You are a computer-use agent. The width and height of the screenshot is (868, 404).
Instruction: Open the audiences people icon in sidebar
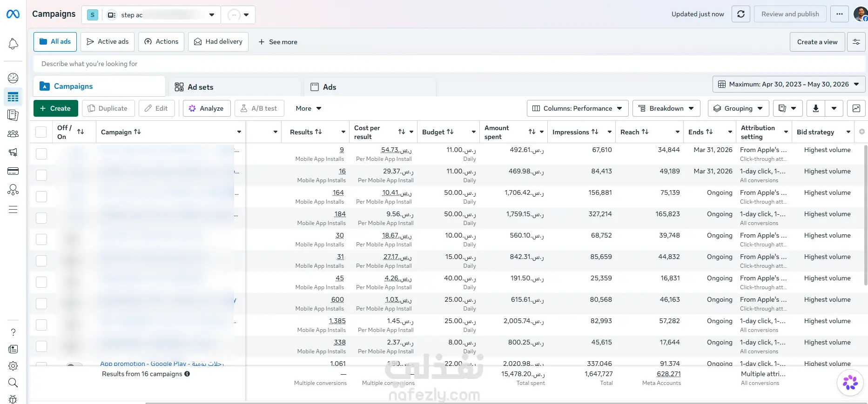coord(13,134)
